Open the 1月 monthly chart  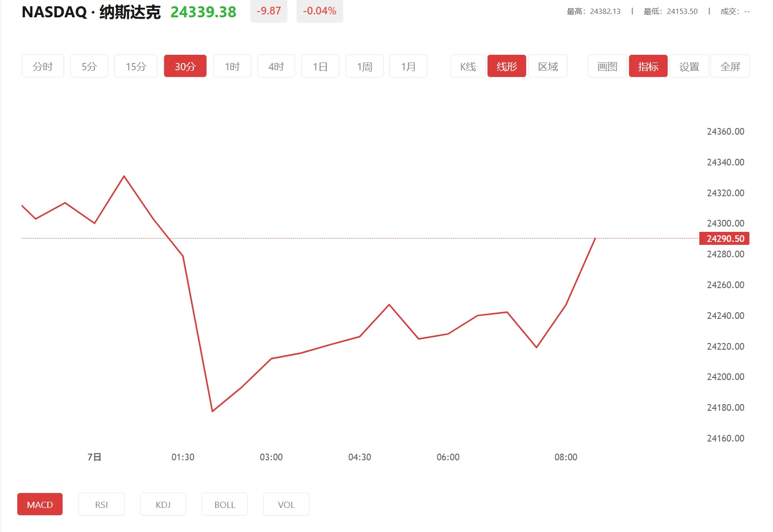tap(408, 66)
